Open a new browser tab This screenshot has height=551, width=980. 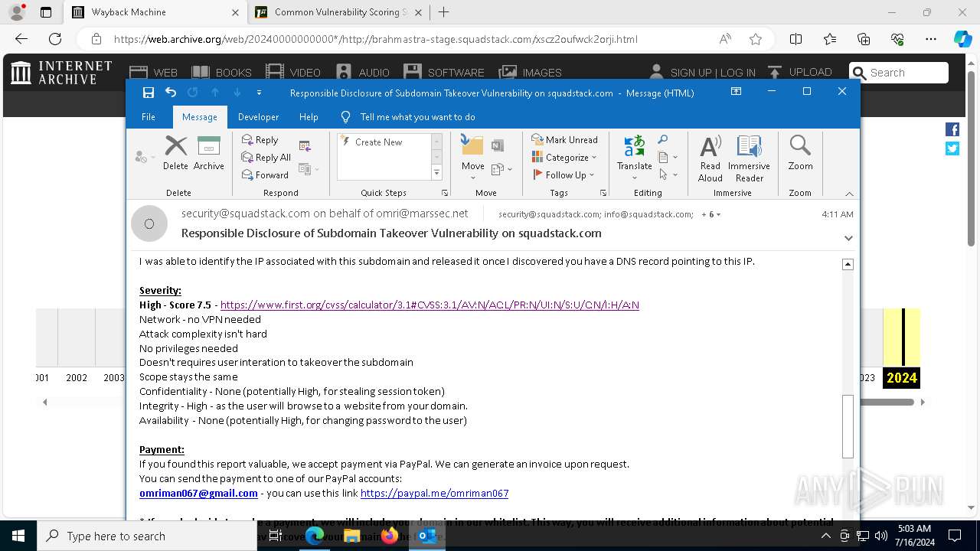tap(443, 12)
